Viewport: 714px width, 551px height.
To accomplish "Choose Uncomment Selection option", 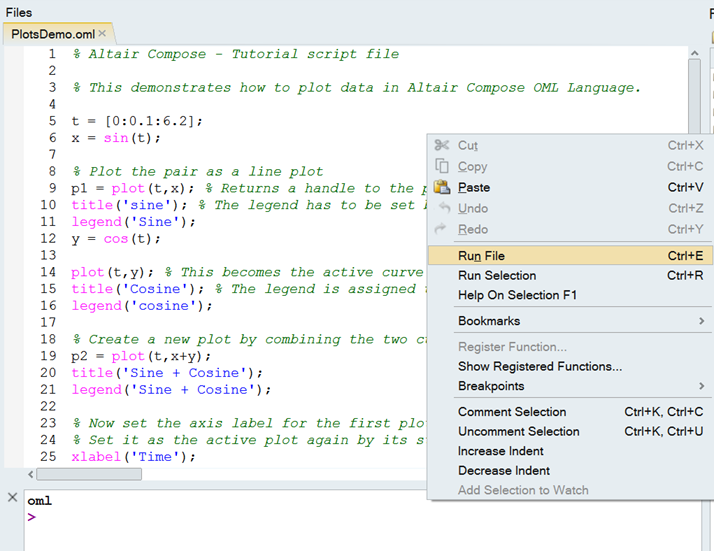I will [518, 431].
